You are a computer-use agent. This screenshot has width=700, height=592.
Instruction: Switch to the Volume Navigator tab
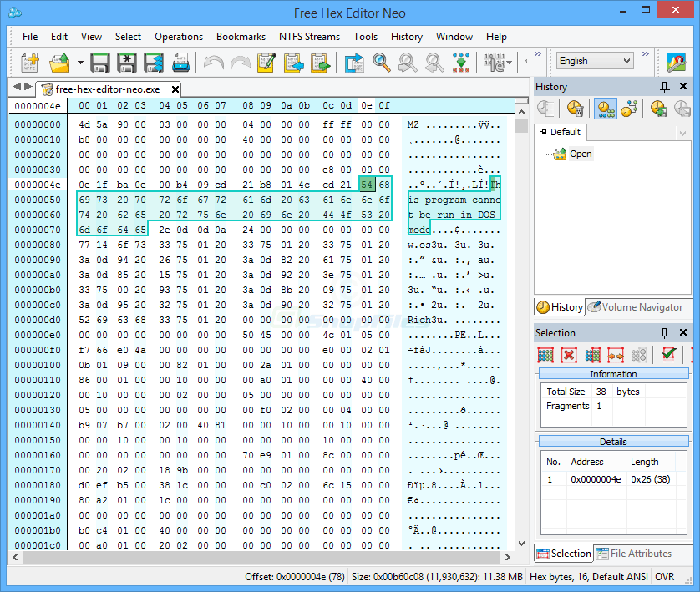(637, 307)
